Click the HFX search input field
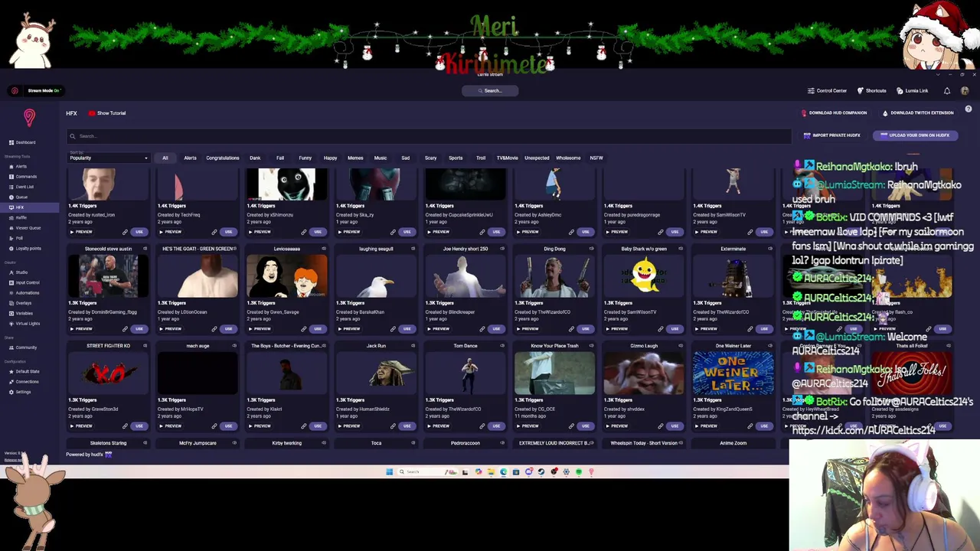The height and width of the screenshot is (551, 980). (x=429, y=136)
